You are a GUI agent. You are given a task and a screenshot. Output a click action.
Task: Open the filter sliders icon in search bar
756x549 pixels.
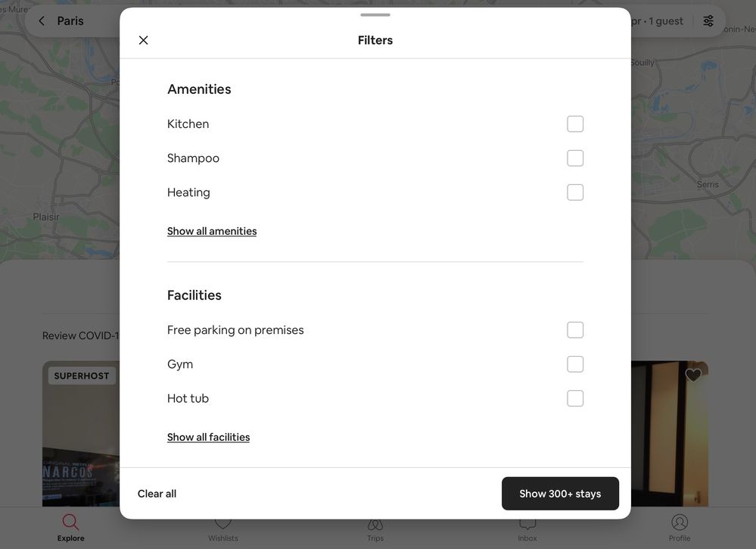[708, 21]
